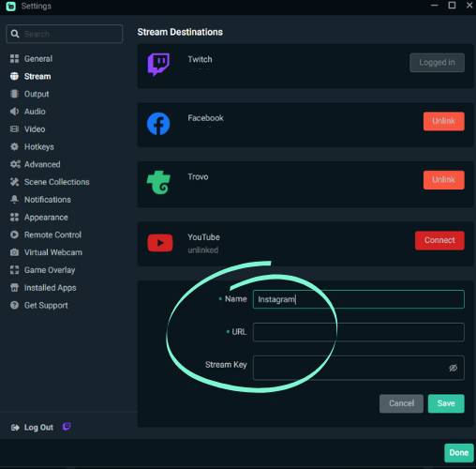
Task: Open Advanced settings
Action: tap(42, 164)
